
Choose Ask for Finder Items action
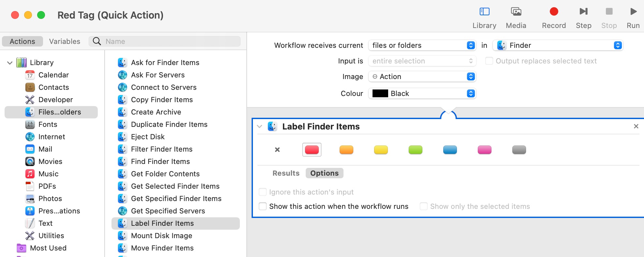coord(165,62)
